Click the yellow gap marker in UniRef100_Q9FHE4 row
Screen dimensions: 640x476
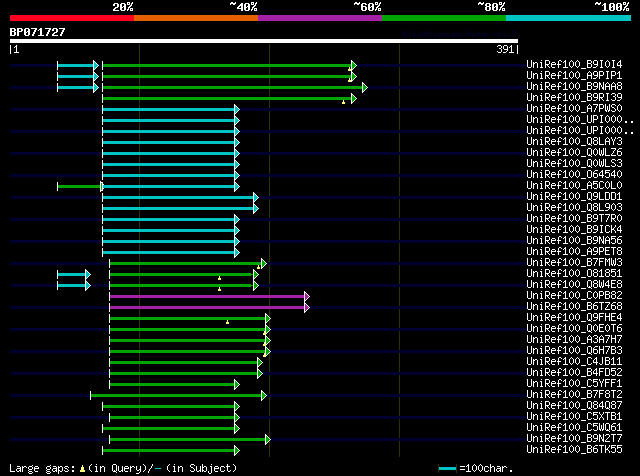[x=227, y=322]
